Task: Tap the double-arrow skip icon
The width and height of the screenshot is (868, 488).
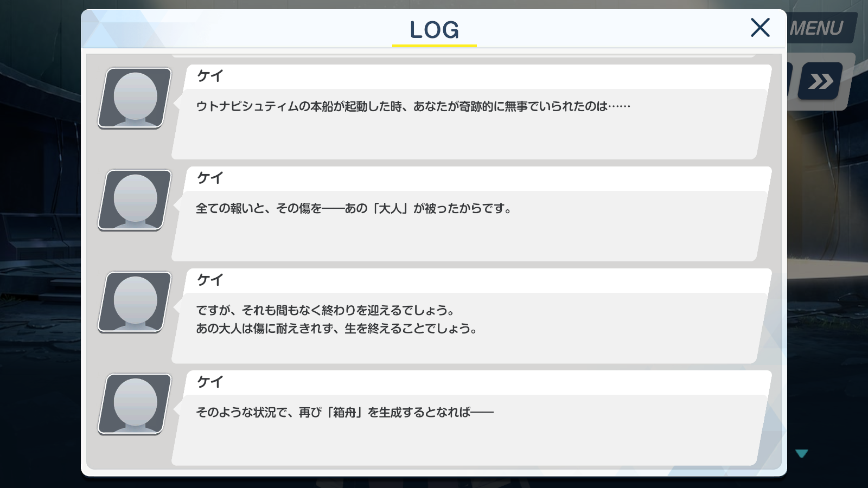Action: pos(820,81)
